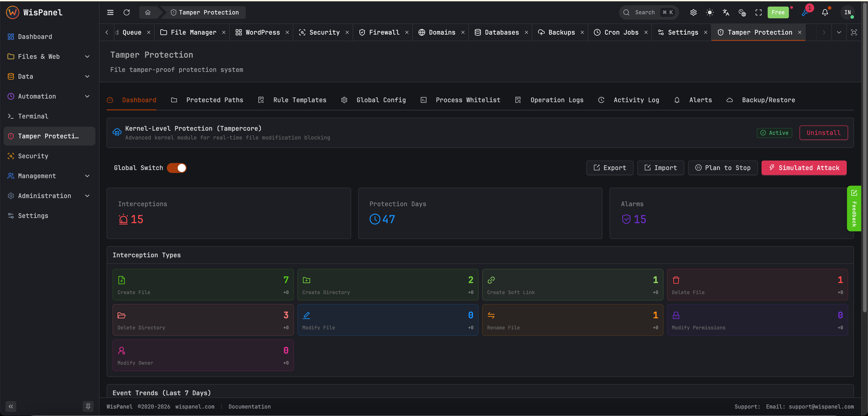Click the Rename File card
The image size is (868, 416).
[573, 320]
